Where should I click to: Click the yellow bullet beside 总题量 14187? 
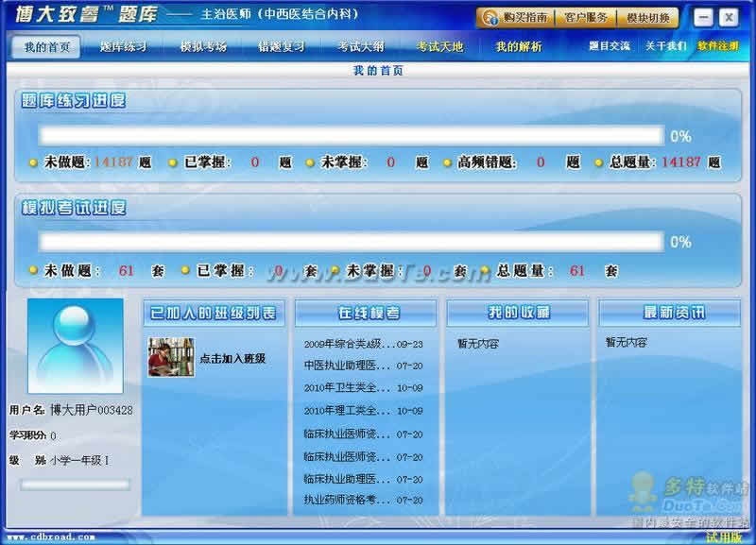pyautogui.click(x=600, y=162)
